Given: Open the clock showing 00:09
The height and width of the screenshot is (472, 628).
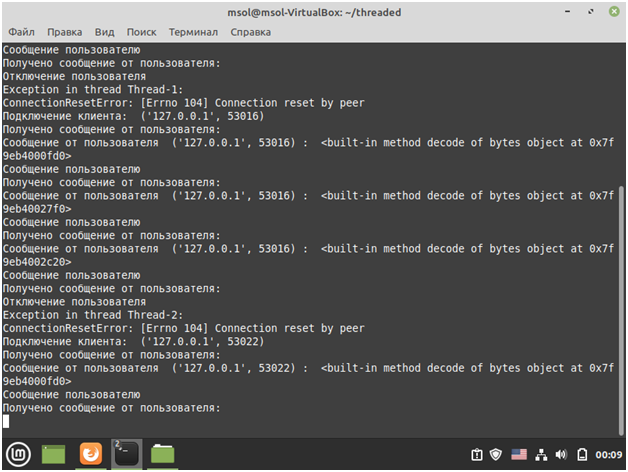Looking at the screenshot, I should (x=608, y=455).
